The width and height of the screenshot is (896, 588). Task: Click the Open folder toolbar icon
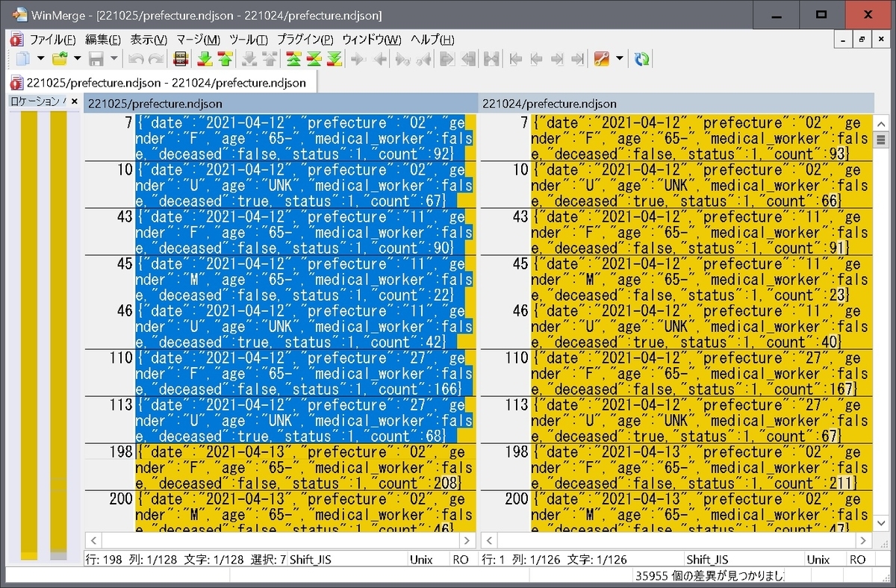pyautogui.click(x=59, y=59)
